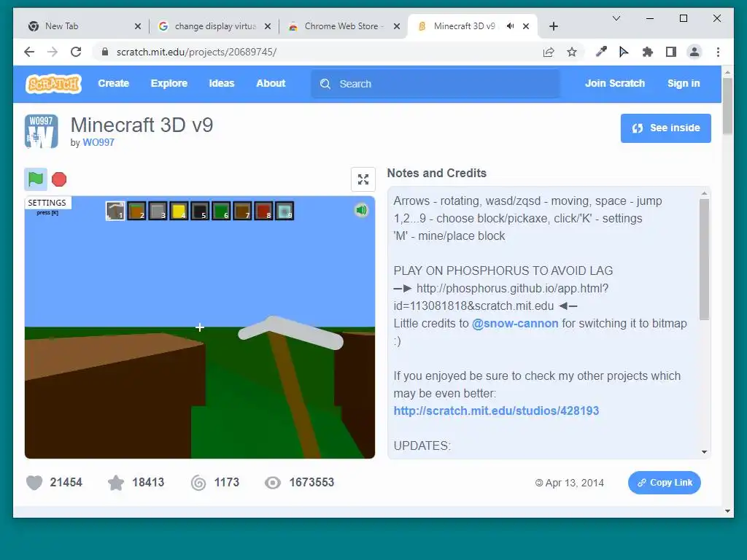Mute the in-game green speaker icon

coord(362,210)
